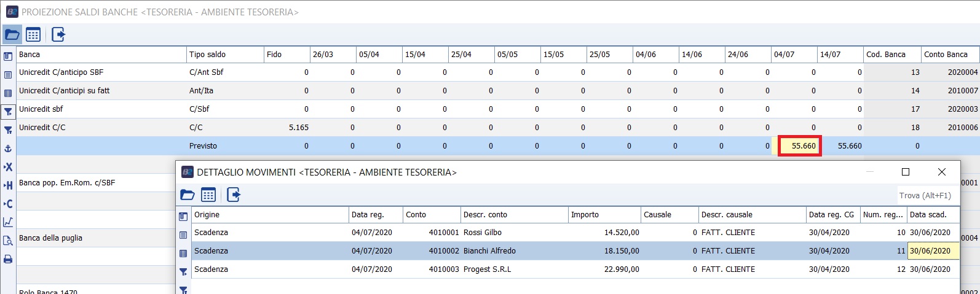
Task: Click exit arrow icon in Proiezione Saldi Banche toolbar
Action: (58, 35)
